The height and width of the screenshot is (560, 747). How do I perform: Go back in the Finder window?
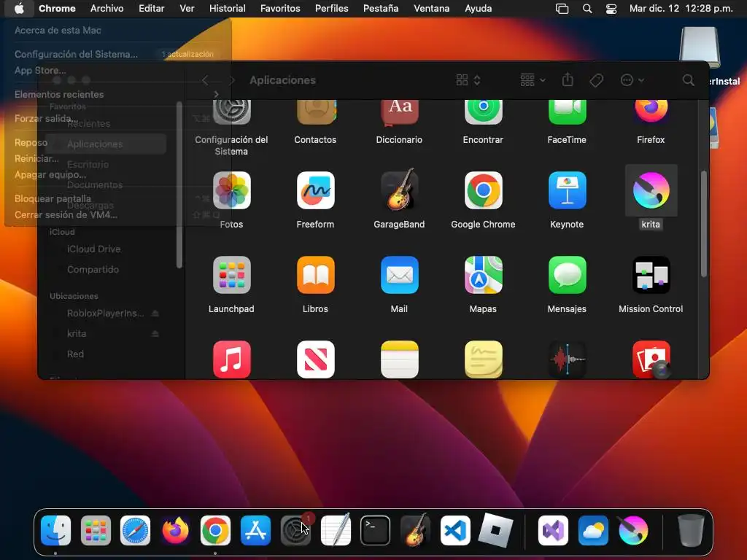[205, 80]
